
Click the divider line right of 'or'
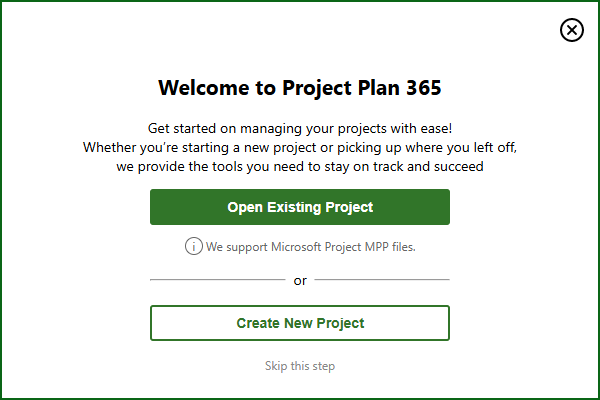coord(382,280)
